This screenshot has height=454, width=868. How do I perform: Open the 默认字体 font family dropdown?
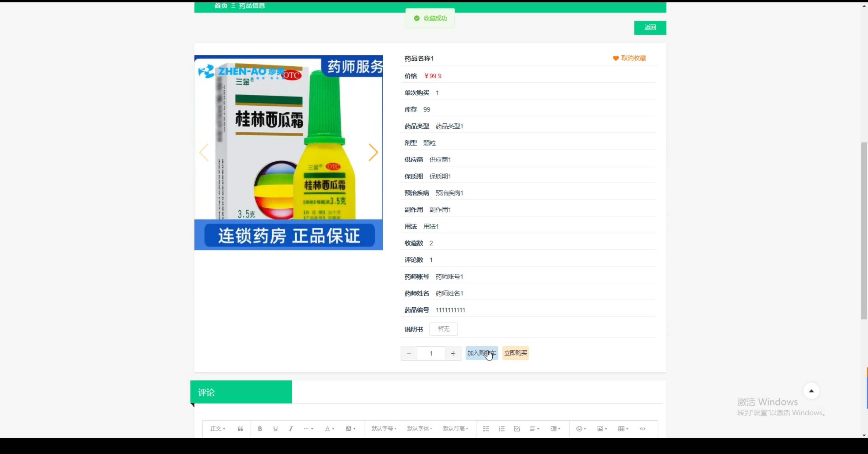coord(419,428)
